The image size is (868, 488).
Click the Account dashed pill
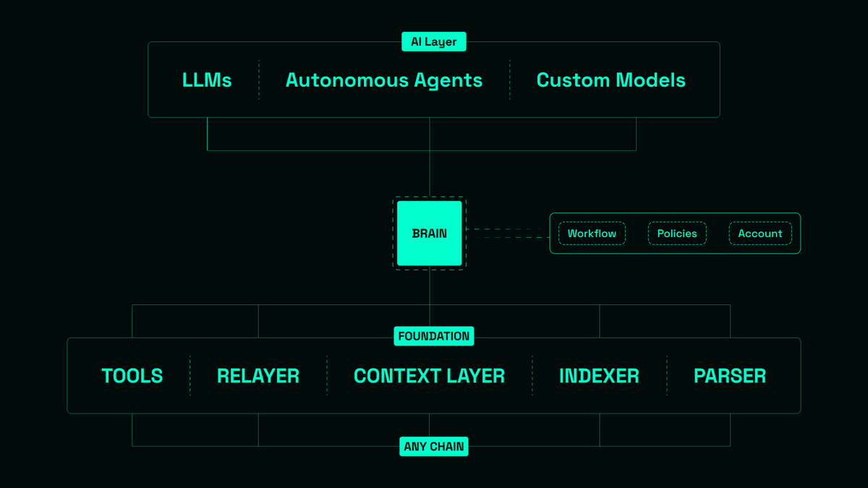point(759,234)
